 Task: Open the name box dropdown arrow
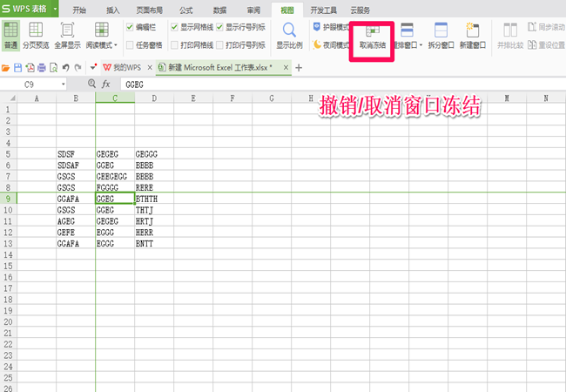[64, 84]
